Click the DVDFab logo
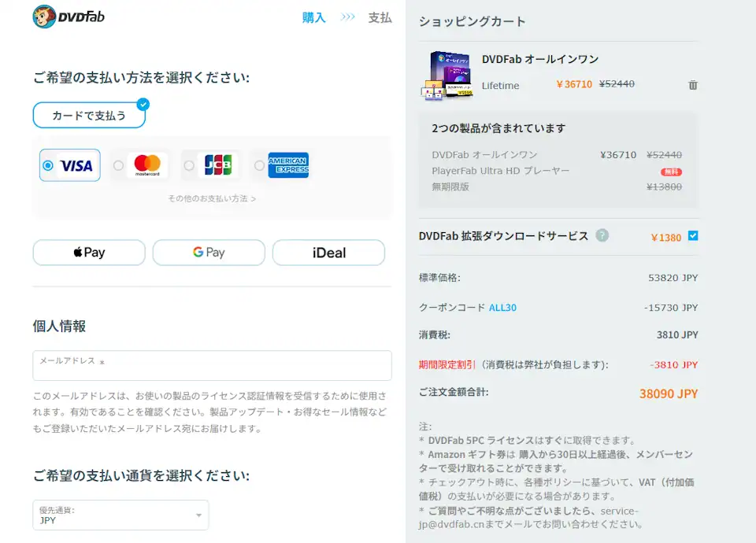The height and width of the screenshot is (543, 756). [x=69, y=17]
